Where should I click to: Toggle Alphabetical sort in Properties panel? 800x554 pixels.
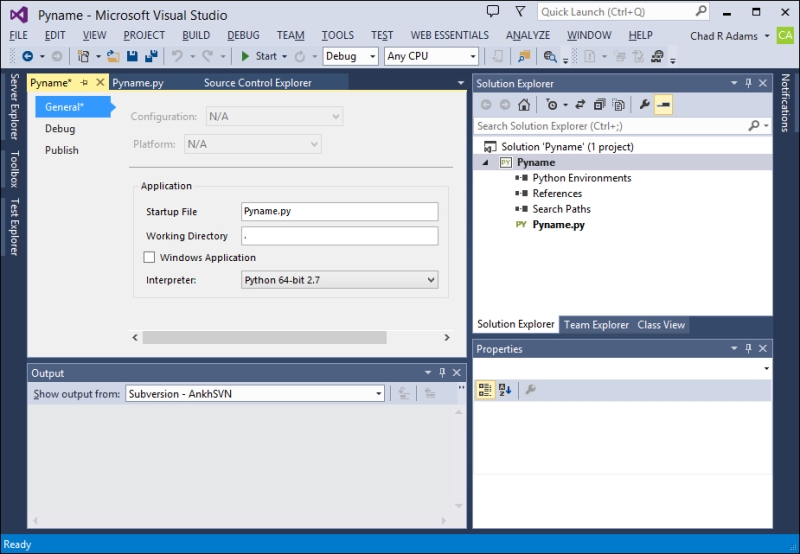coord(505,390)
